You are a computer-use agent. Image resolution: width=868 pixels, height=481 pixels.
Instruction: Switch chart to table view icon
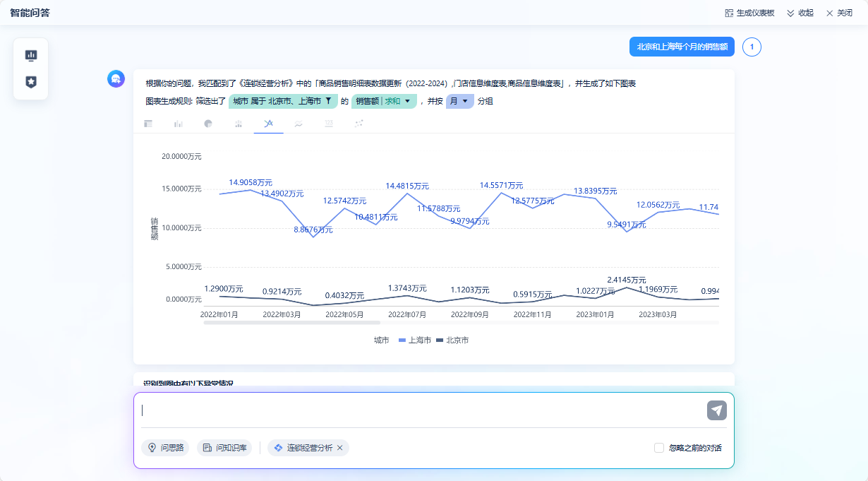point(148,124)
